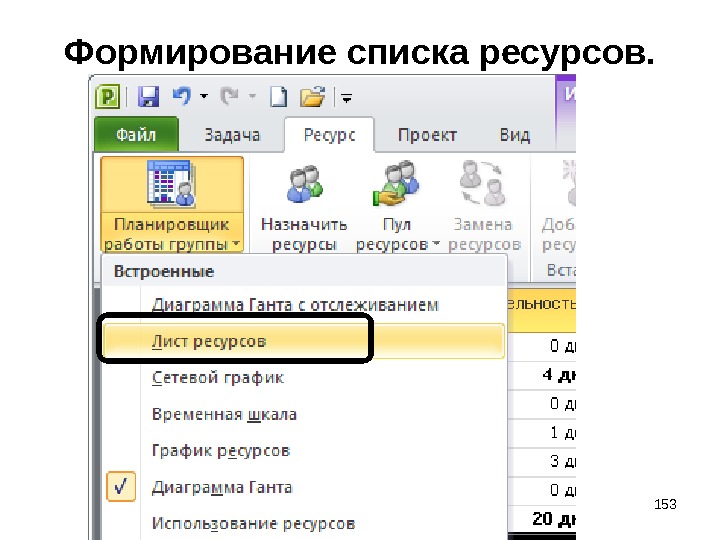Screen dimensions: 720x540
Task: Click the duration cell showing 20 дн
Action: [x=542, y=519]
